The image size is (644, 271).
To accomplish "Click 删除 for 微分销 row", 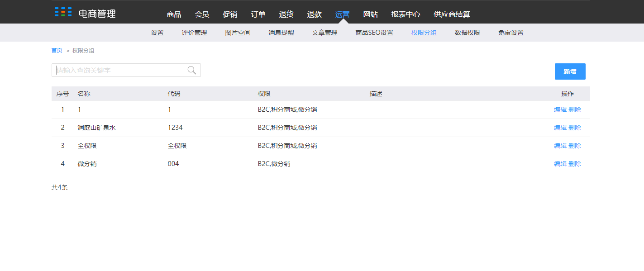I will (575, 164).
